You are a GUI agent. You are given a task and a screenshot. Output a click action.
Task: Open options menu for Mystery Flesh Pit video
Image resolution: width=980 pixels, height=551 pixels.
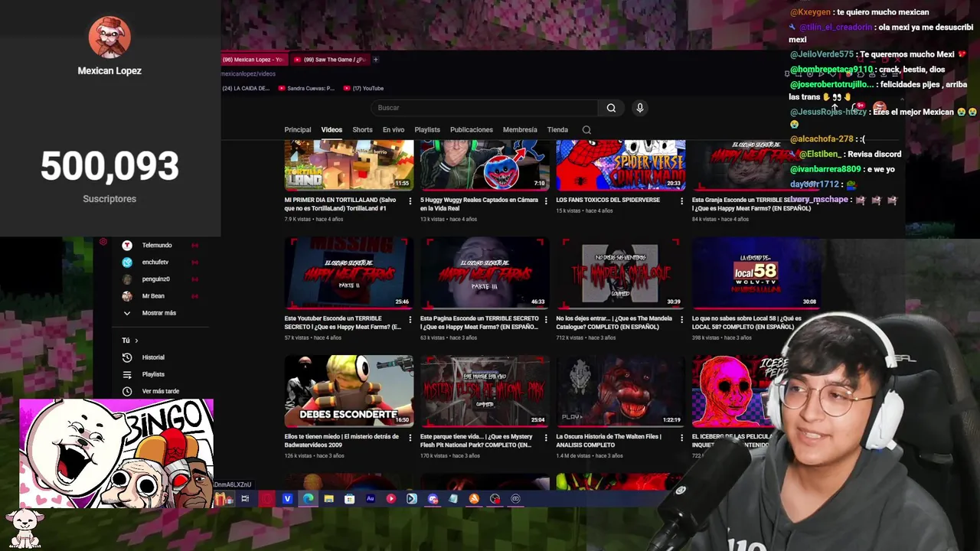545,438
